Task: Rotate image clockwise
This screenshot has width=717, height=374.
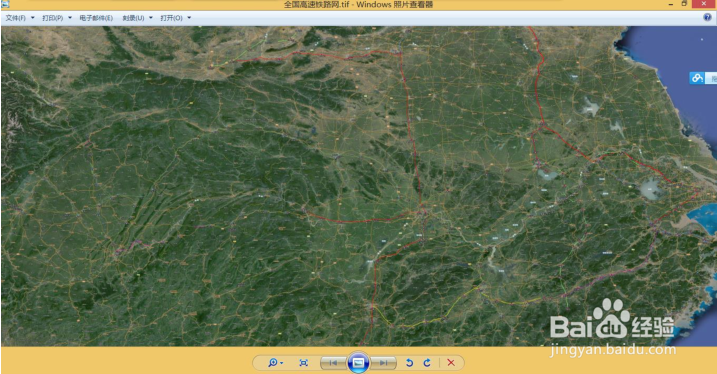Action: 427,363
